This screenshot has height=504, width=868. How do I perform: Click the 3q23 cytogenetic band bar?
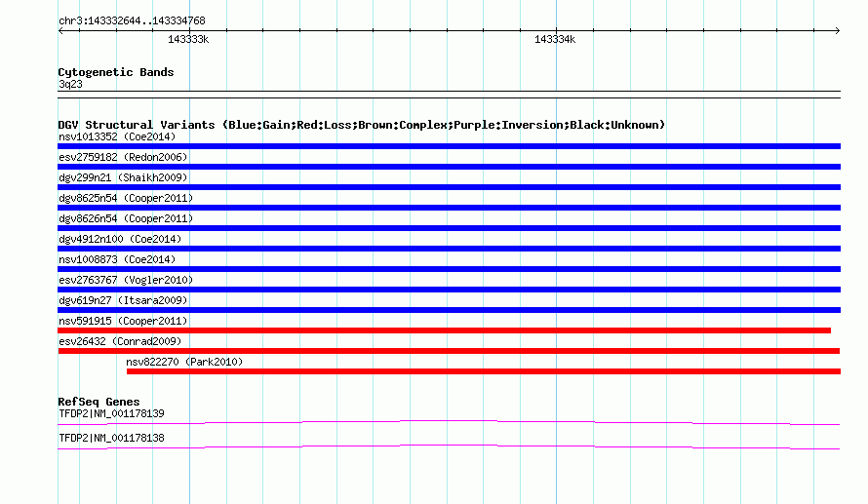pos(449,95)
